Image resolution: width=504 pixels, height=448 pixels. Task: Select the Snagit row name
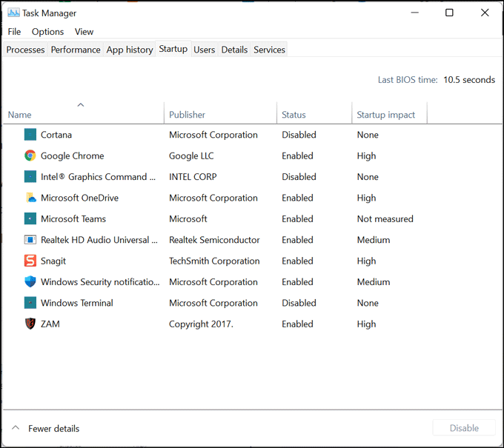click(53, 261)
